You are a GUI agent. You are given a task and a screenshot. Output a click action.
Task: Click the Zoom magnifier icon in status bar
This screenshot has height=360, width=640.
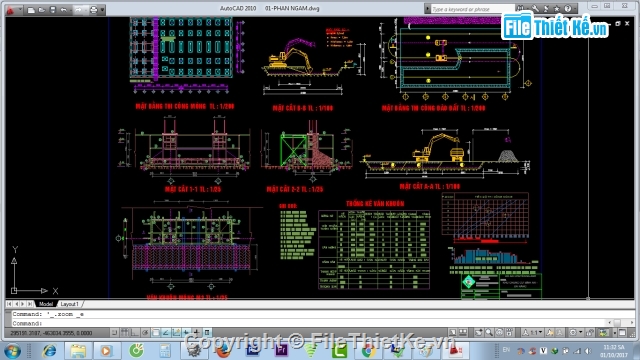489,333
